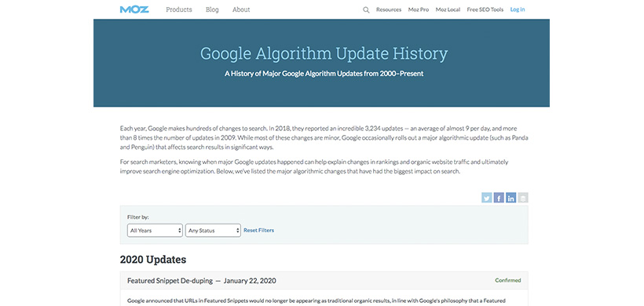Open the search magnifier icon
The width and height of the screenshot is (644, 306).
[x=366, y=10]
